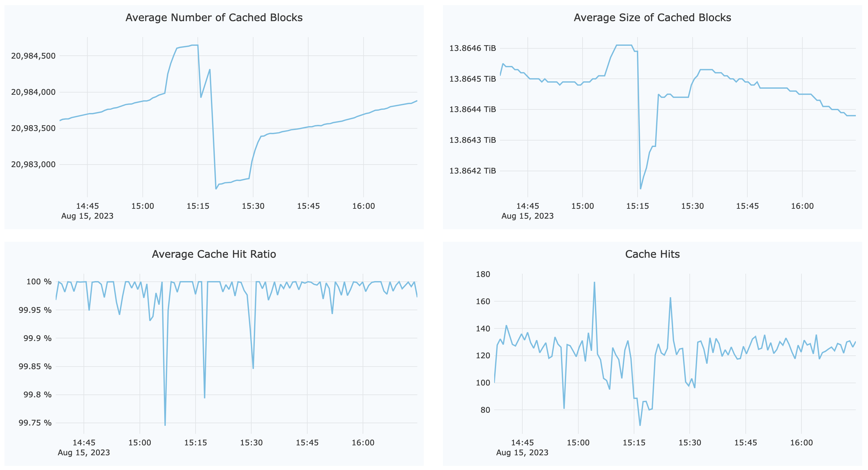Click the 15:45 tick in Cached Blocks Size chart
Viewport: 868px width, 470px height.
click(x=747, y=206)
